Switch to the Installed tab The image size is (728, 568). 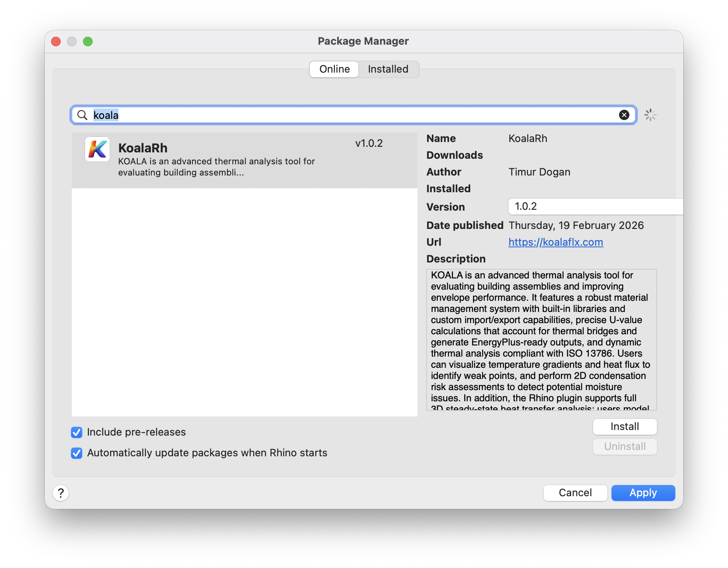(x=388, y=69)
